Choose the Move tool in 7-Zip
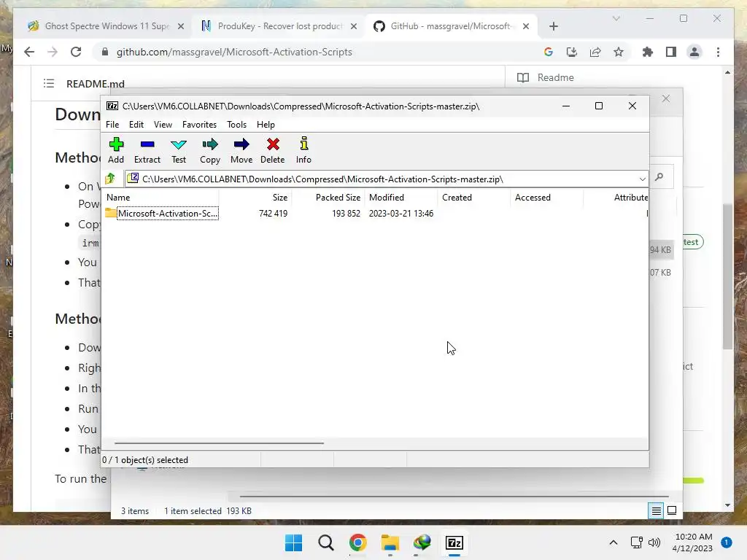Screen dimensions: 747x560 pos(241,150)
